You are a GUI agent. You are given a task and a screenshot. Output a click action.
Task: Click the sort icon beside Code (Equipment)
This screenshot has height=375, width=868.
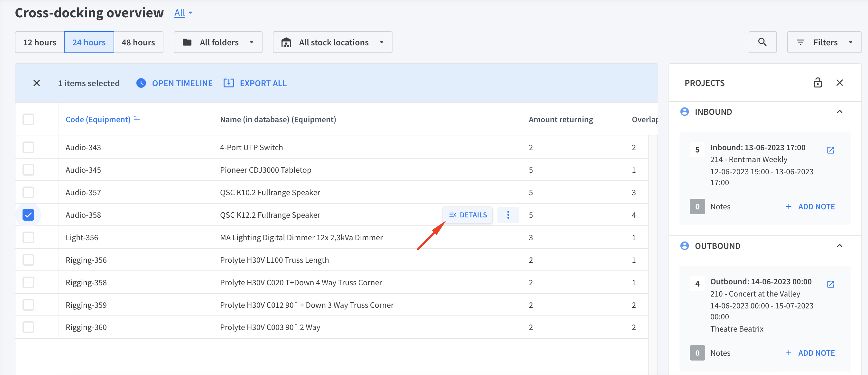click(x=136, y=119)
